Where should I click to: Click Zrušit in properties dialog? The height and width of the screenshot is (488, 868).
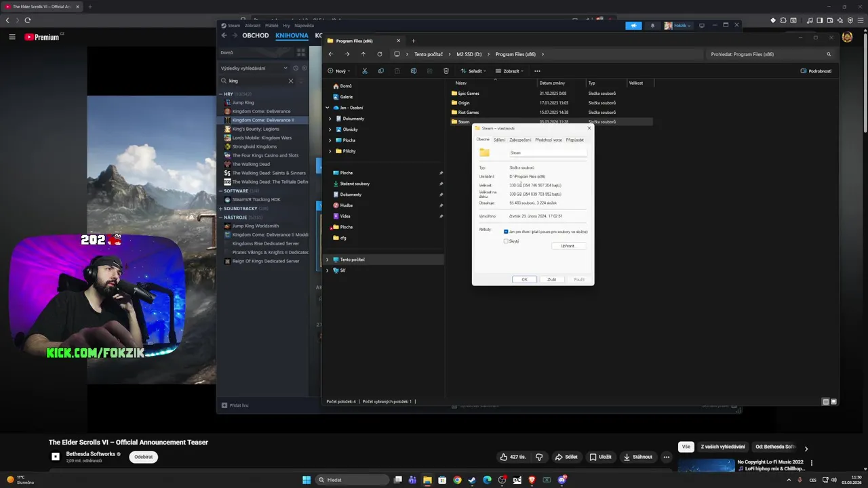point(552,279)
